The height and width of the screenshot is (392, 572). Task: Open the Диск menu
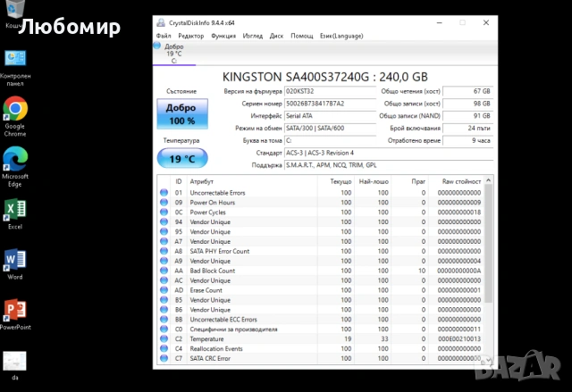[276, 36]
